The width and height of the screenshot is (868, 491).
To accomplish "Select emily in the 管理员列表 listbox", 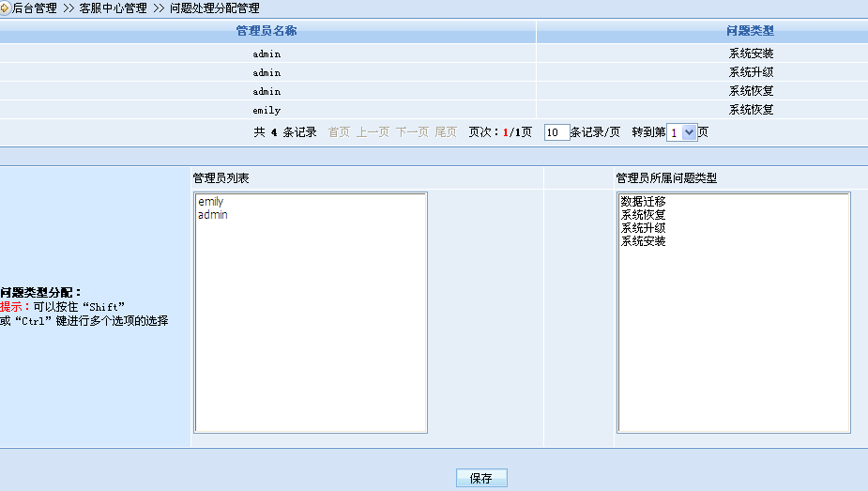I will point(211,202).
